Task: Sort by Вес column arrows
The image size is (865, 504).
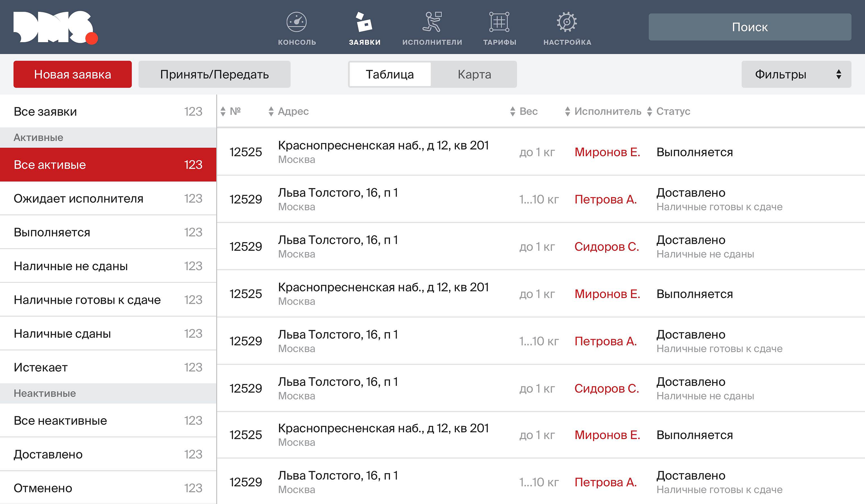Action: click(513, 112)
